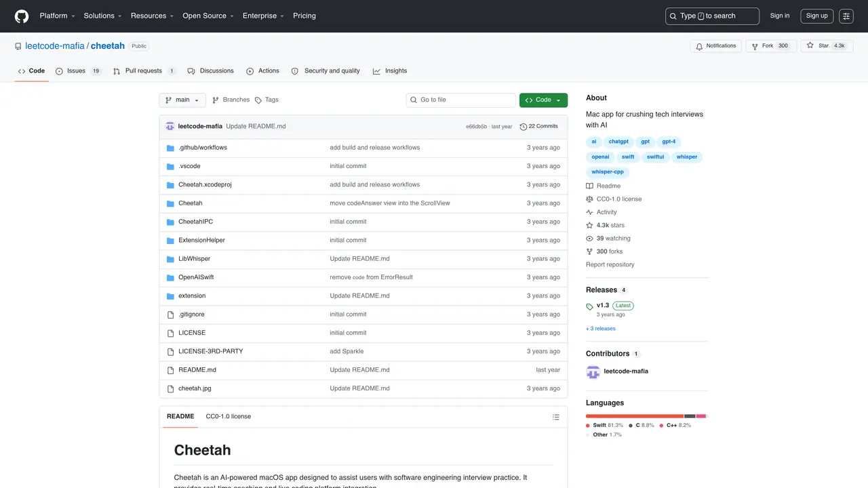Click the commit hash e66db5b
Viewport: 868px width, 488px height.
476,127
